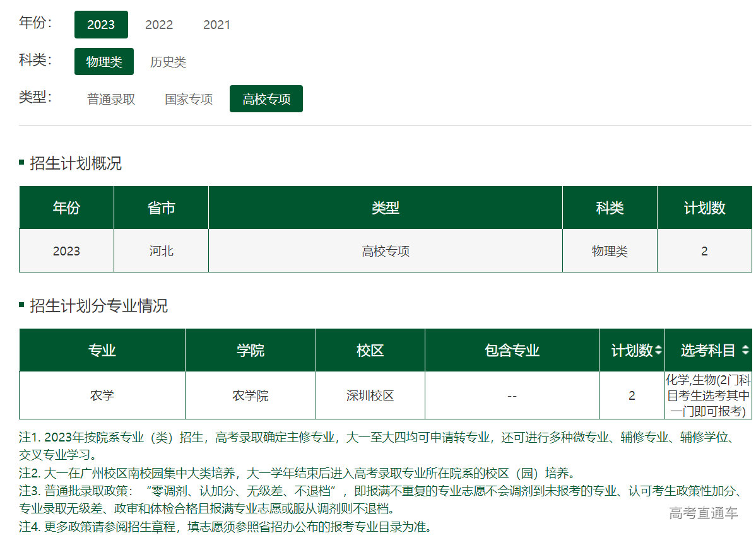Click the 学院 column header
Screen dimensions: 756x538
pyautogui.click(x=251, y=350)
